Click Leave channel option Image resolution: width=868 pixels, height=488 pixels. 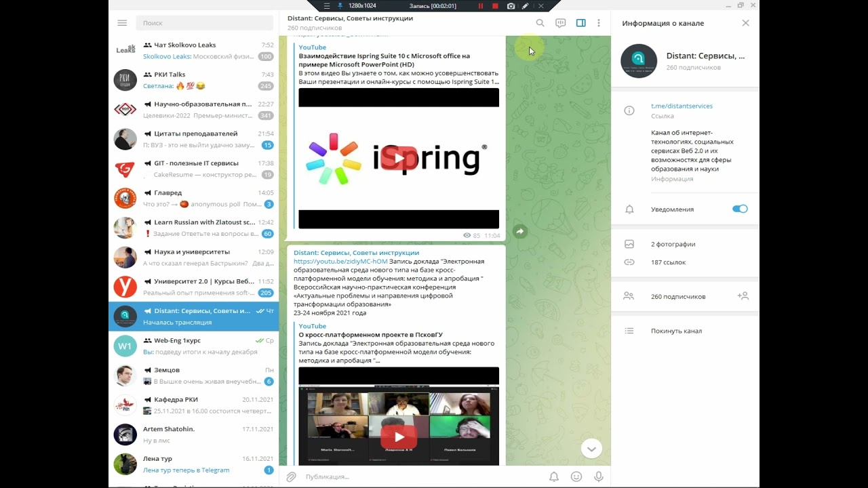coord(685,331)
